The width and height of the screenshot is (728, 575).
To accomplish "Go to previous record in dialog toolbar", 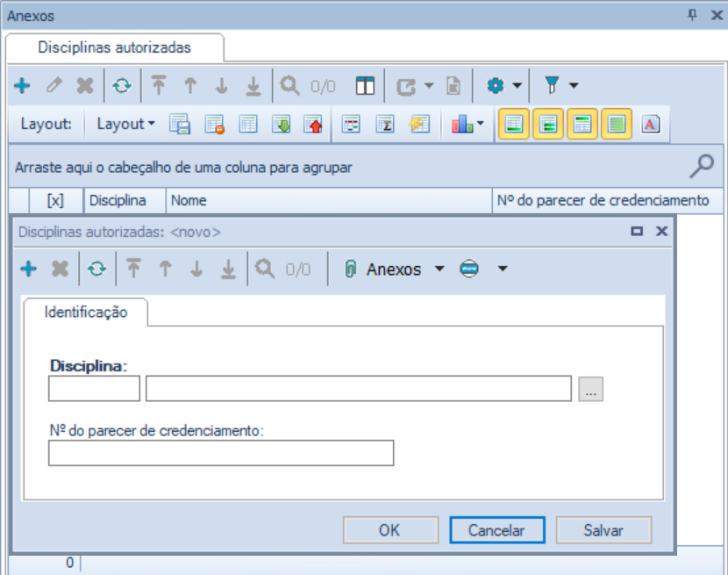I will click(x=165, y=270).
